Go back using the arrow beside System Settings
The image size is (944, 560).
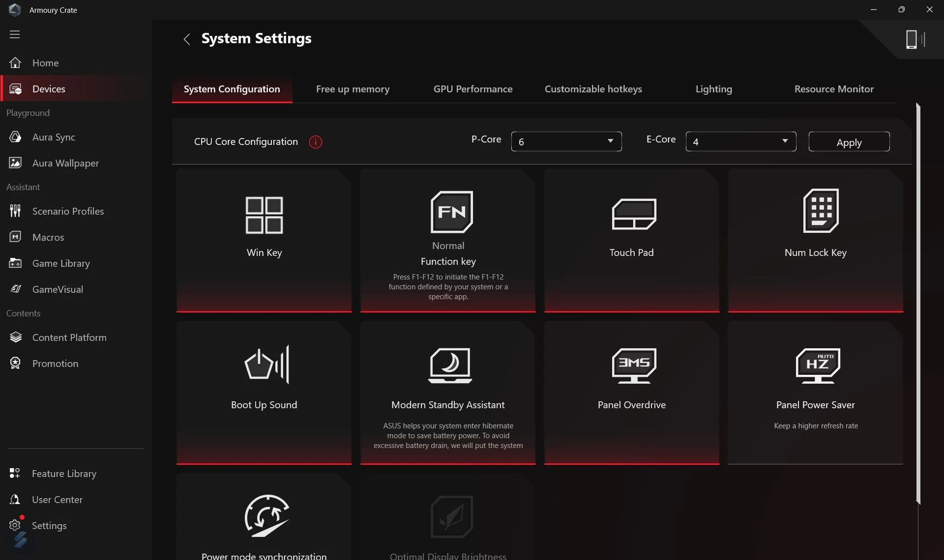(187, 39)
